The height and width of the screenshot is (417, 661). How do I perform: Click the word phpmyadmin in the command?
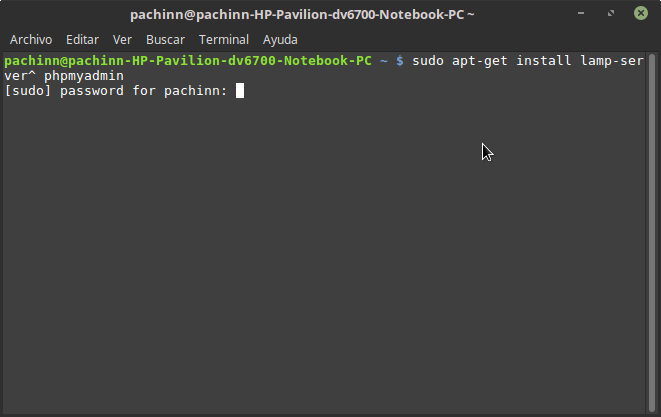pos(83,76)
